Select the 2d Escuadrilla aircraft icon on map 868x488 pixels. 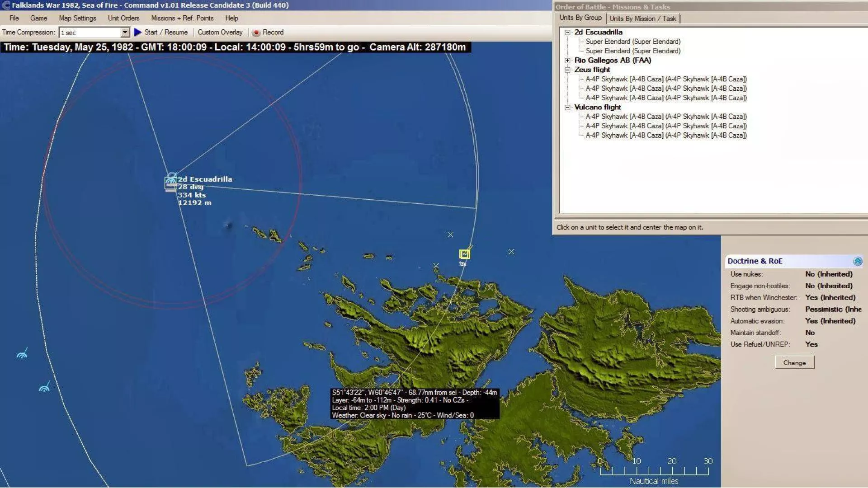(x=170, y=182)
